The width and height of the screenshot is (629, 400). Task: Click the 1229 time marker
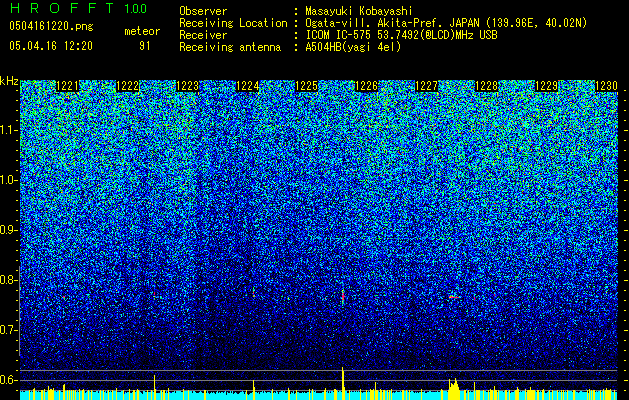coord(546,86)
